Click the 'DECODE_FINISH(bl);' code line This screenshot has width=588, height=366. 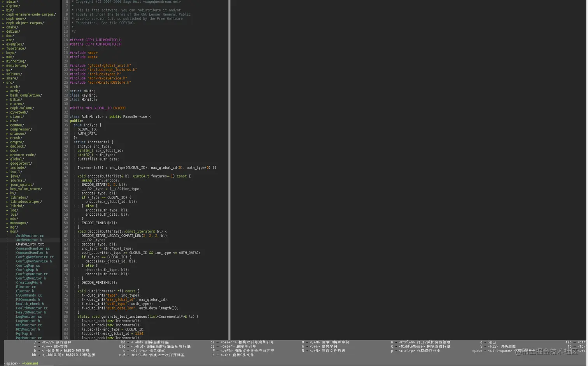(99, 283)
